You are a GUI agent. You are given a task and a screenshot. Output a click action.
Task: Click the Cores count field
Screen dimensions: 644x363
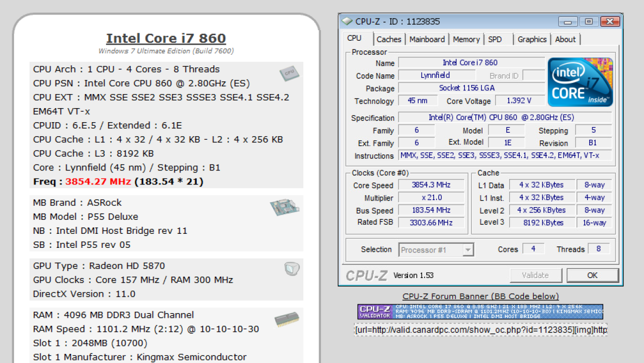tap(533, 249)
